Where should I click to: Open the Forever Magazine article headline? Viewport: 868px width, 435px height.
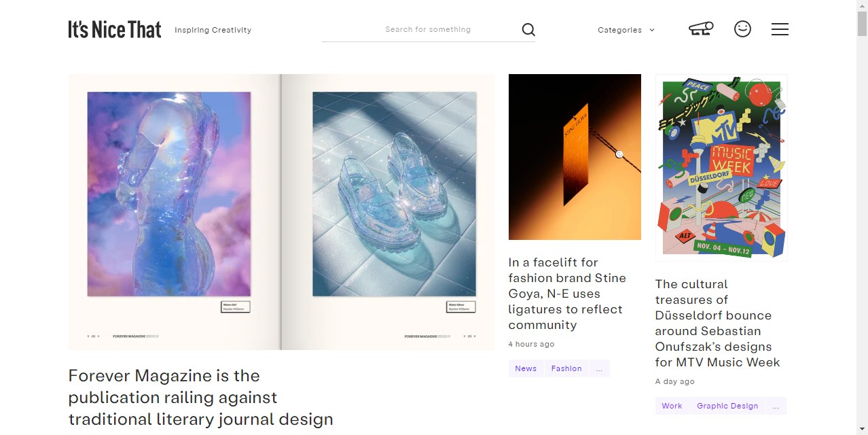pos(201,398)
